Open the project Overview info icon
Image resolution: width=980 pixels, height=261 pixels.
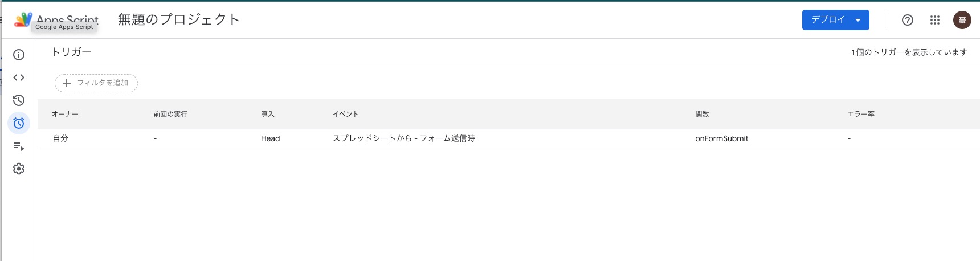[19, 55]
